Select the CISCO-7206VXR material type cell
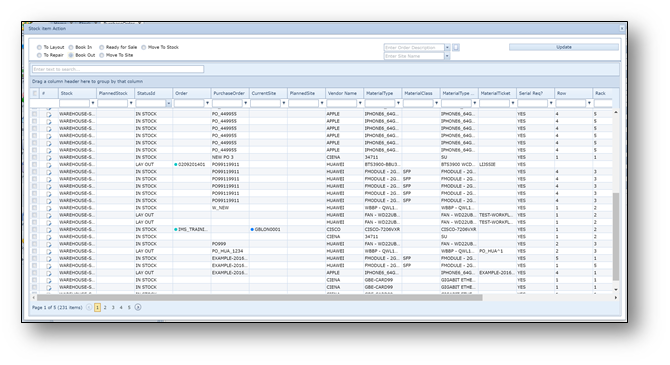Viewport: 670px width, 365px height. click(382, 230)
